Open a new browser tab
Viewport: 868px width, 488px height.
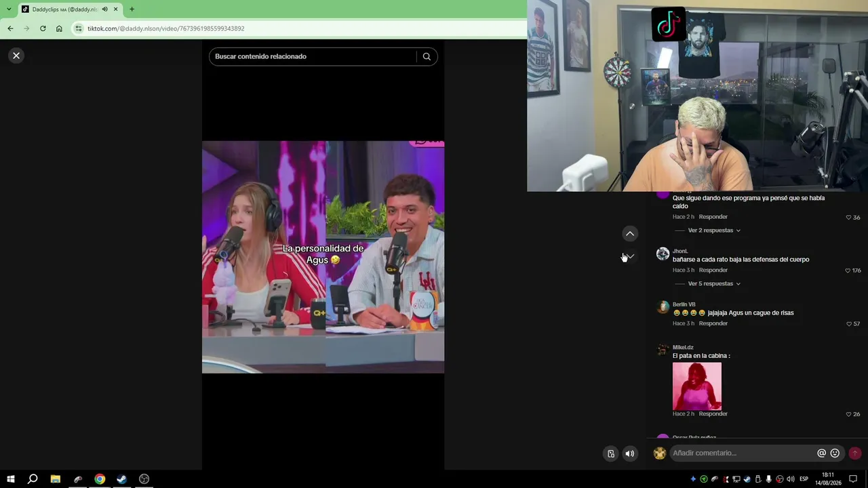click(x=132, y=9)
